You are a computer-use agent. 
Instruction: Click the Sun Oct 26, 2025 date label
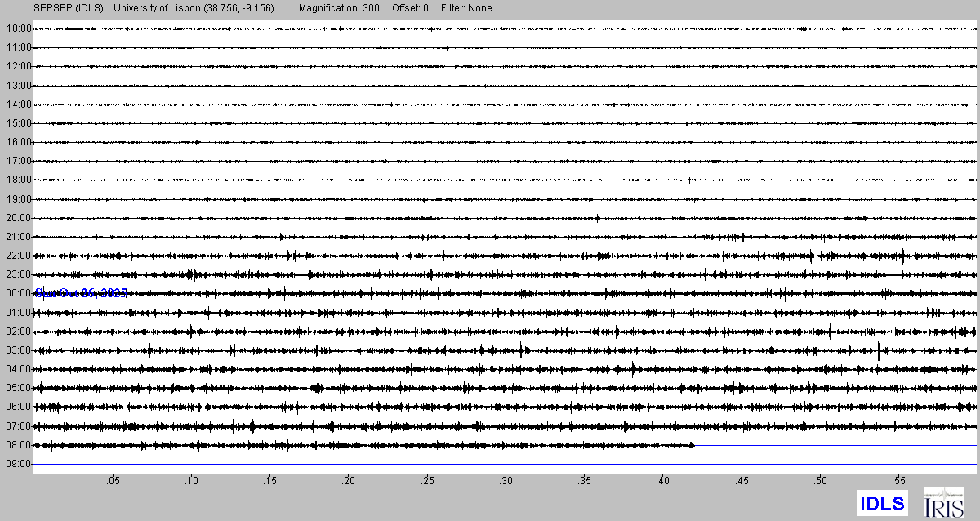tap(81, 293)
